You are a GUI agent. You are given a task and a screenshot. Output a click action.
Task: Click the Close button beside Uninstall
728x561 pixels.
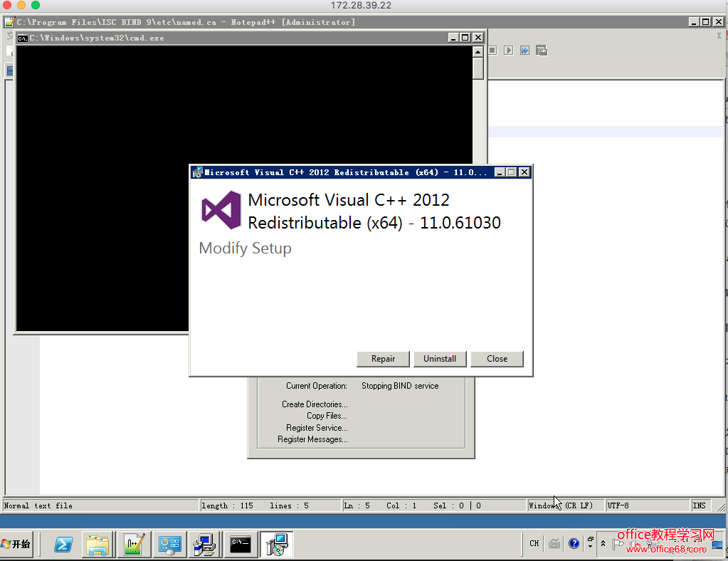click(x=497, y=359)
